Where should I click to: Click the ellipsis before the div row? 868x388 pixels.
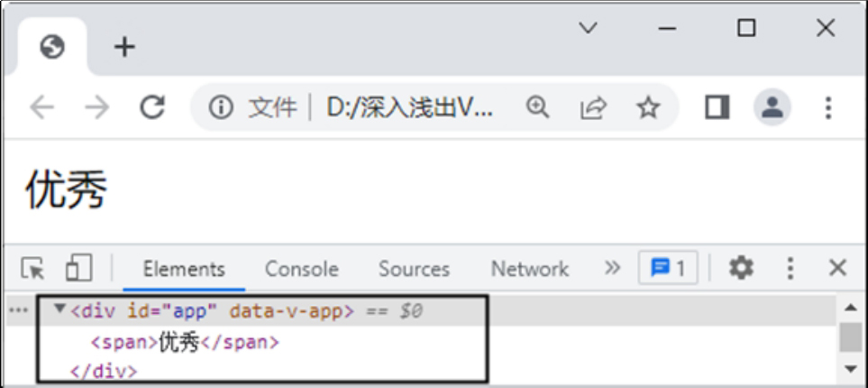19,310
